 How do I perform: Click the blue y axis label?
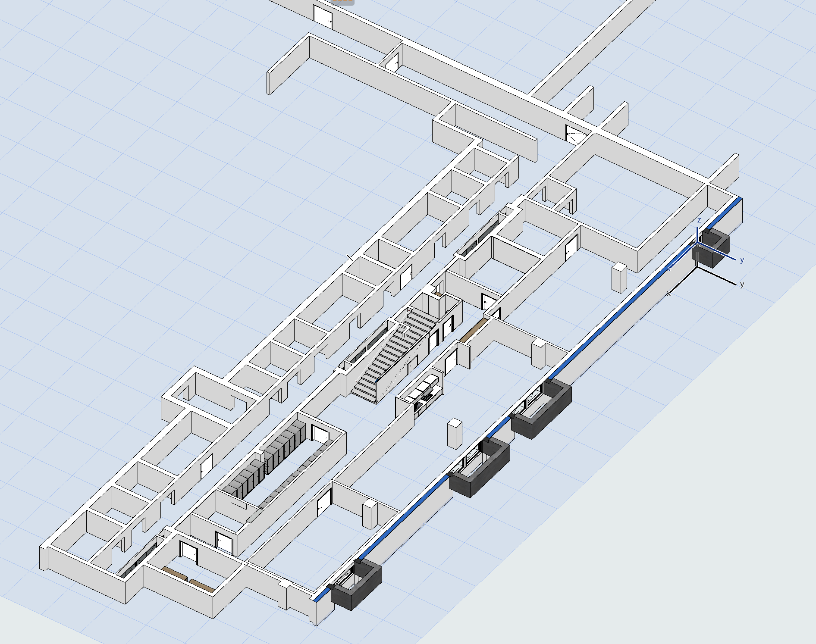point(742,259)
